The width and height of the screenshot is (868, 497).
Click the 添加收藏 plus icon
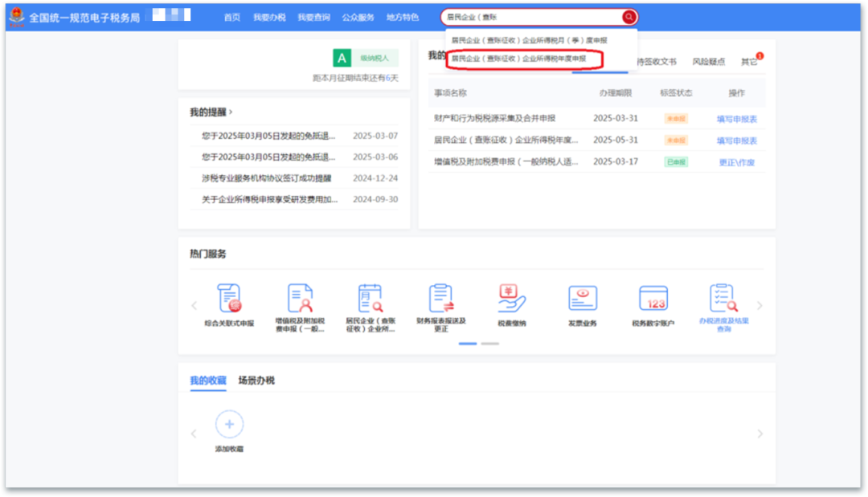[229, 423]
